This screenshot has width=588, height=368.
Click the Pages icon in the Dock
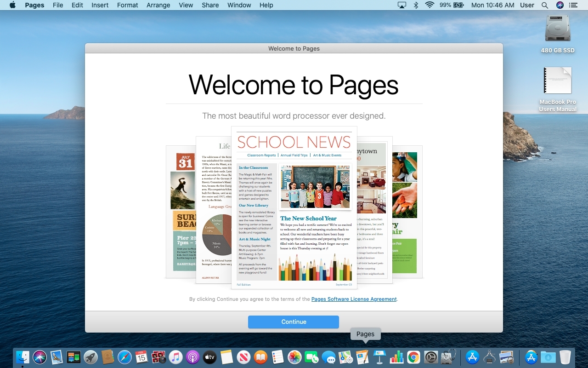[362, 357]
